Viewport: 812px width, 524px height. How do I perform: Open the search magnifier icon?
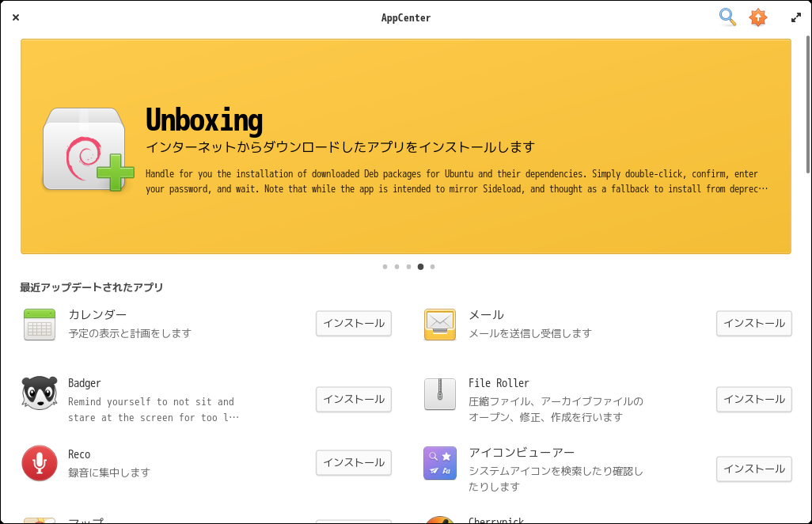pos(727,17)
